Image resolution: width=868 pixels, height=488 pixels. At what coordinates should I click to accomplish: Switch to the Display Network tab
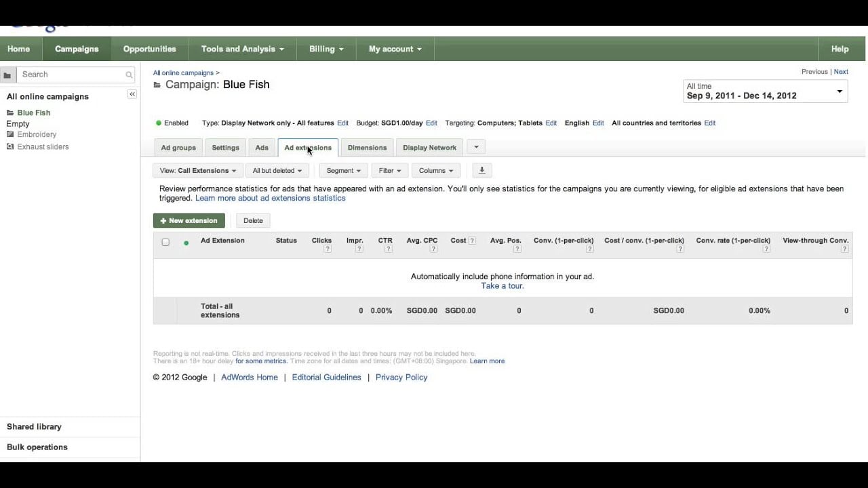430,148
